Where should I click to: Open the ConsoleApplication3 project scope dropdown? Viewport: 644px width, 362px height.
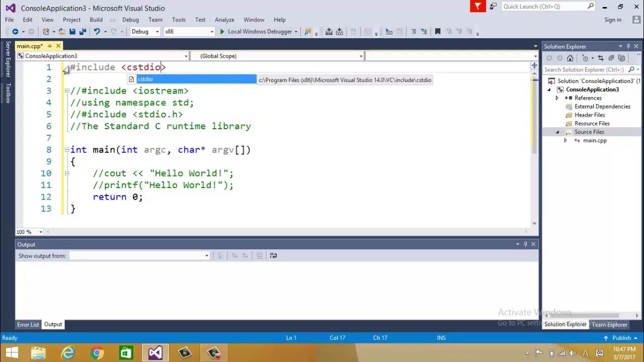[186, 56]
